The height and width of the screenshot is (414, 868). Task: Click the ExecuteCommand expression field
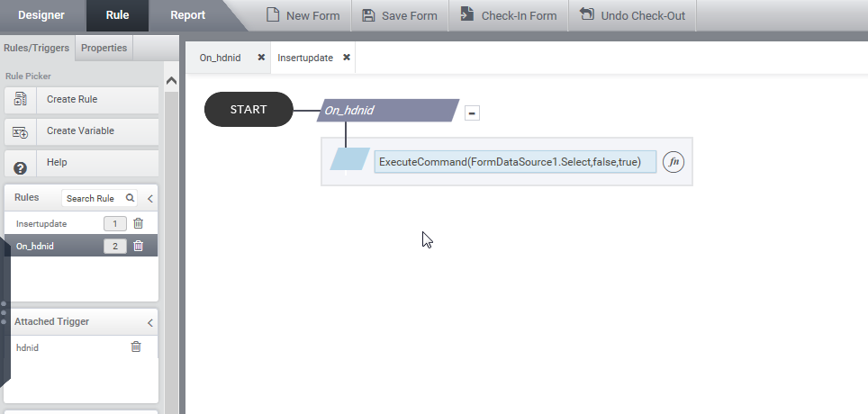(514, 162)
